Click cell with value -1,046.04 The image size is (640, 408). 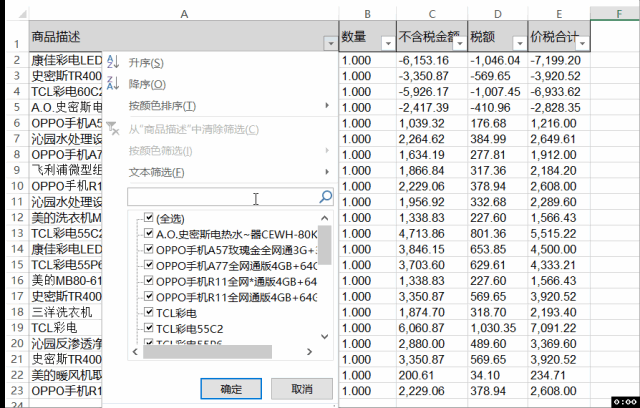pyautogui.click(x=498, y=60)
